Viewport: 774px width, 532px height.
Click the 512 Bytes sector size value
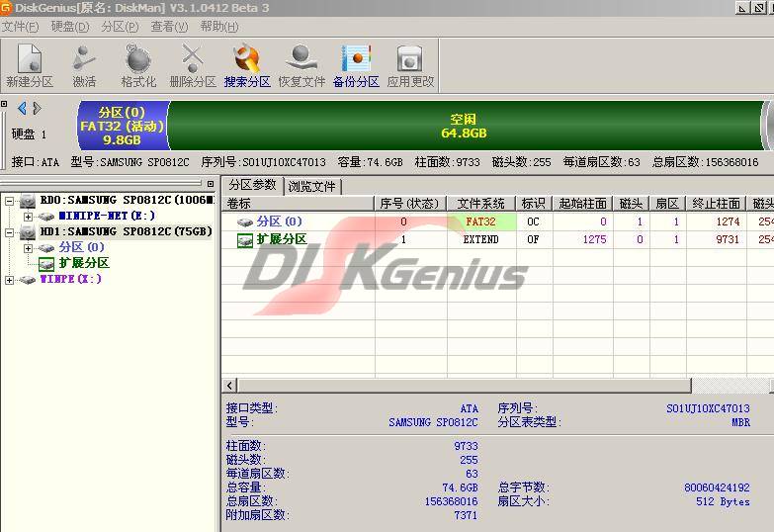tap(724, 501)
